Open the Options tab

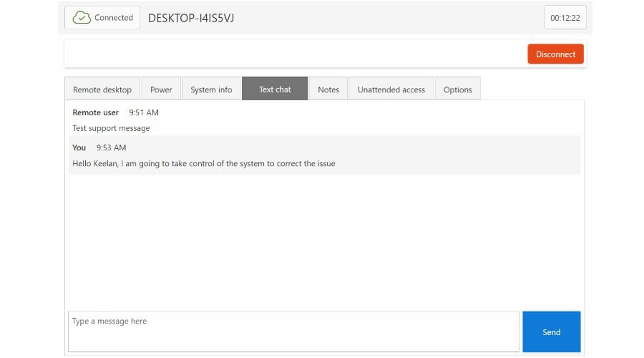pos(457,89)
